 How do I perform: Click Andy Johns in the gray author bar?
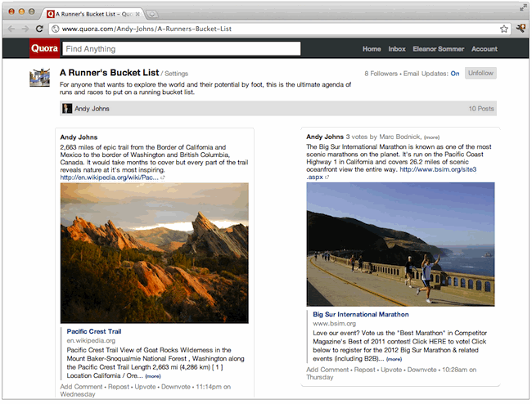[x=92, y=109]
